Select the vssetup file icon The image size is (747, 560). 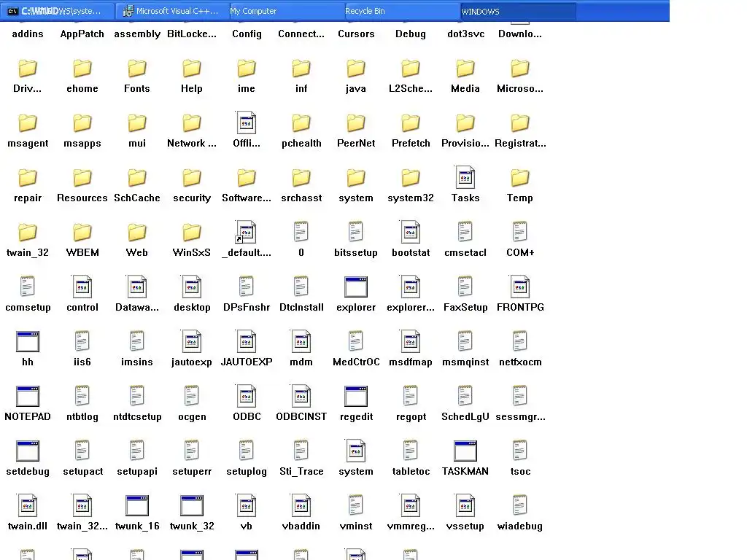tap(465, 506)
